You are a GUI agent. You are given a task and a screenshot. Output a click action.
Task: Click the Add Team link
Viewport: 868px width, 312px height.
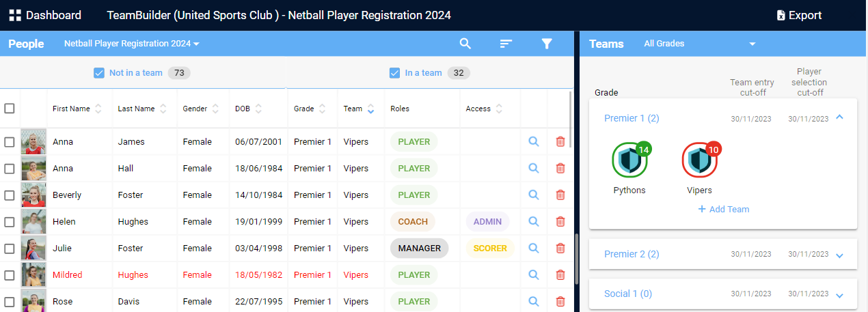click(x=723, y=209)
